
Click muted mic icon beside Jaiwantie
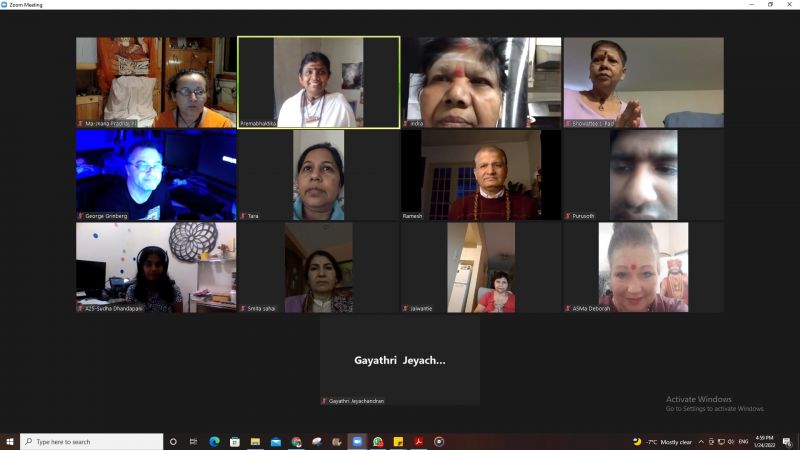[x=406, y=308]
